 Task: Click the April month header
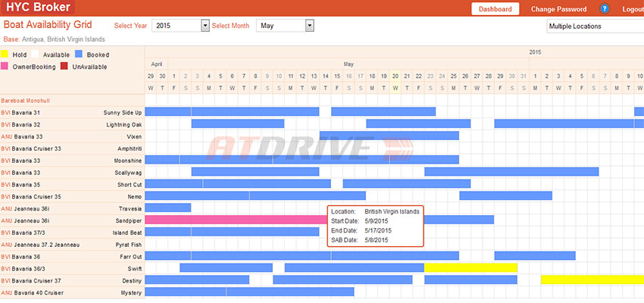[x=157, y=64]
